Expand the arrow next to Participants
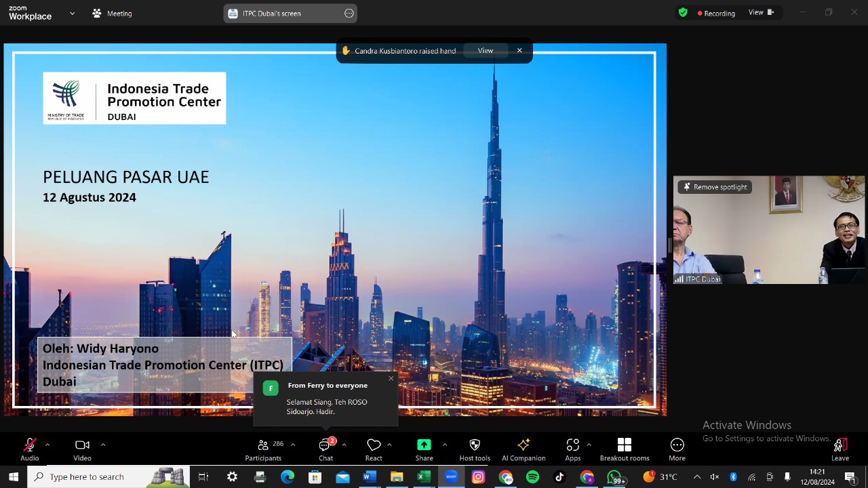This screenshot has width=868, height=488. (293, 445)
